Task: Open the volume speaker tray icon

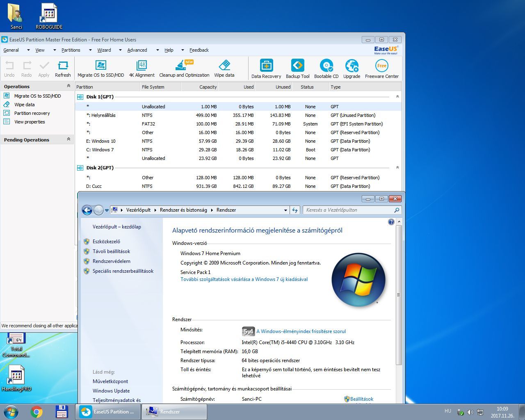Action: (x=470, y=412)
